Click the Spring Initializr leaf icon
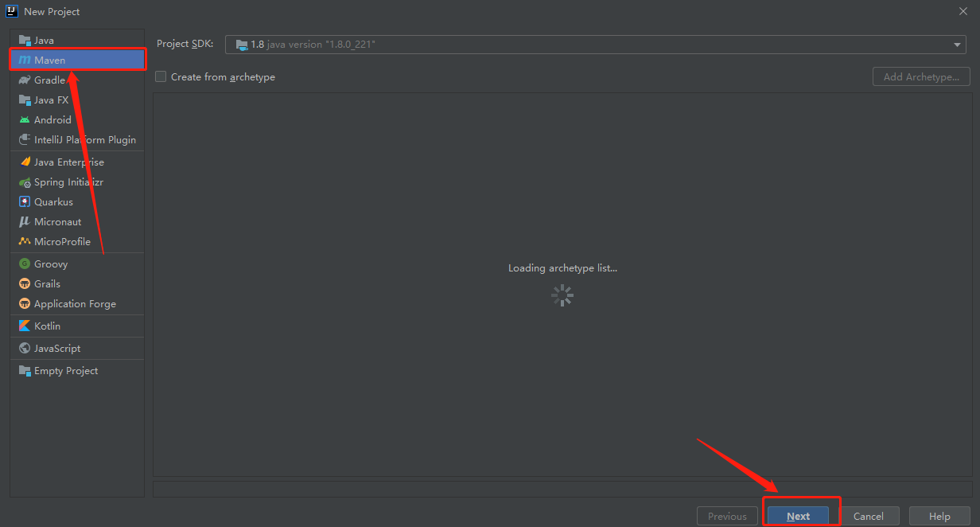 pos(25,182)
